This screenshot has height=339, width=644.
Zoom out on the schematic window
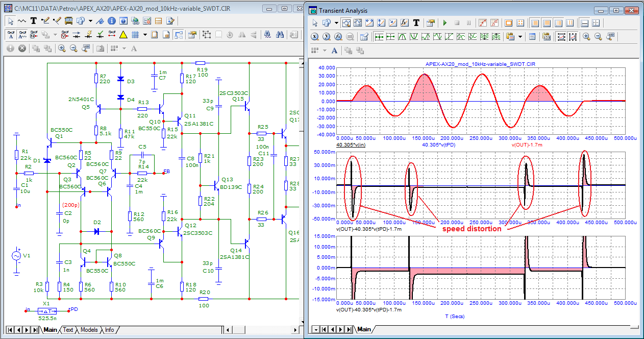(73, 49)
